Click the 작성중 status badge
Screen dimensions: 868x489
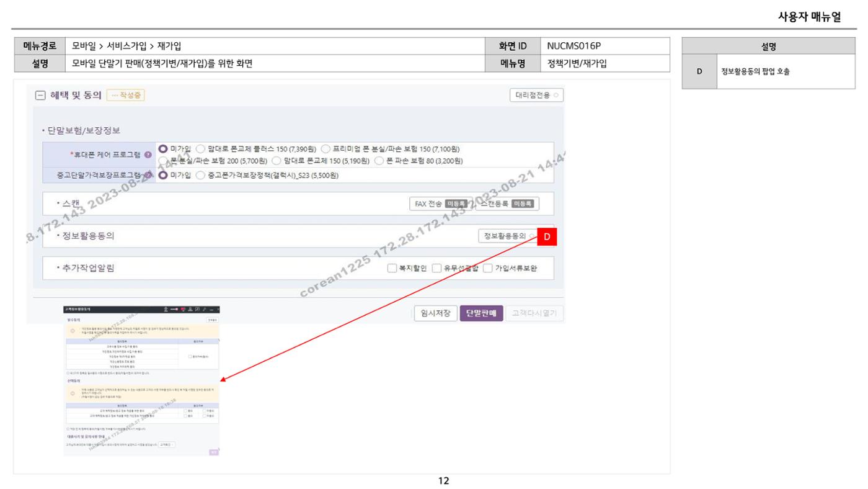tap(126, 96)
